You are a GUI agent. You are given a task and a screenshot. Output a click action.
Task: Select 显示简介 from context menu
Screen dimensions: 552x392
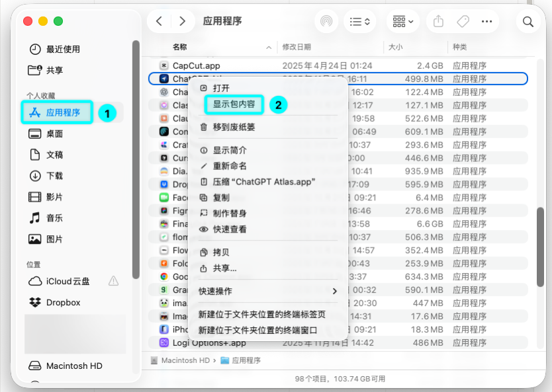point(230,150)
